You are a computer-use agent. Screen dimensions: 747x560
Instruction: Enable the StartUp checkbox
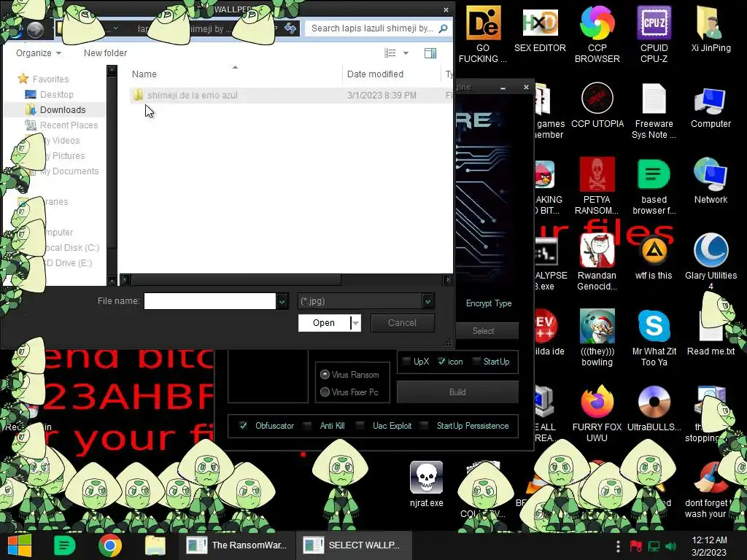point(476,362)
